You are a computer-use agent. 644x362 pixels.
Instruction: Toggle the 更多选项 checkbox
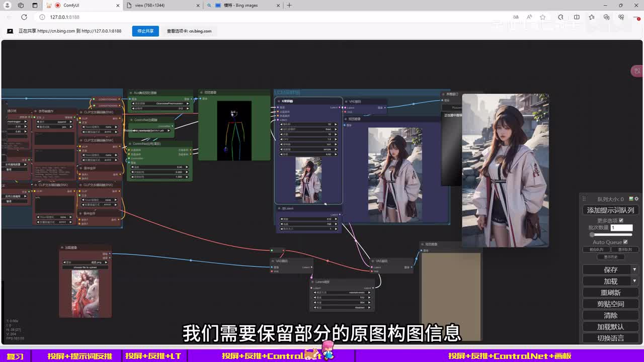tap(621, 220)
